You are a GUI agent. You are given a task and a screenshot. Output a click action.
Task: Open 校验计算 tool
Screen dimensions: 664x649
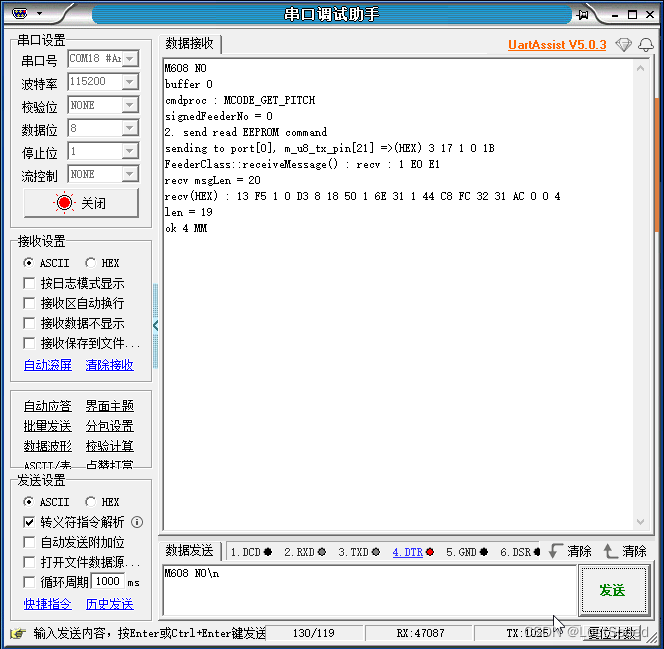[110, 446]
